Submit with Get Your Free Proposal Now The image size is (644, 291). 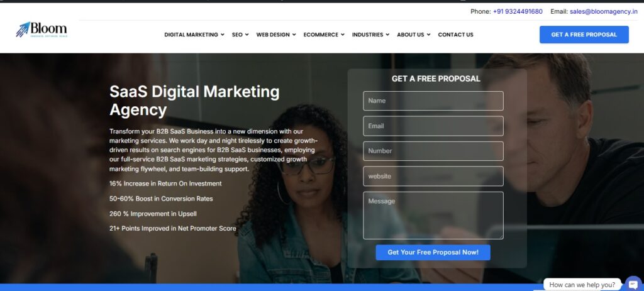tap(433, 253)
